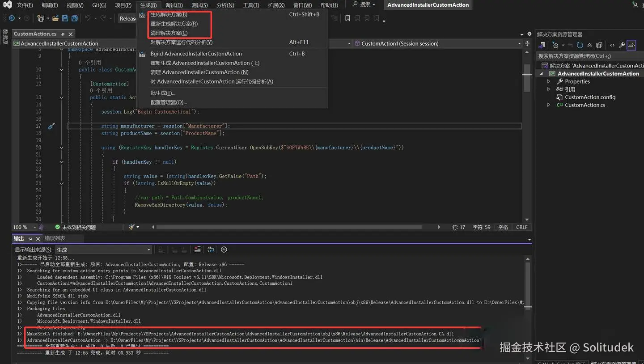The image size is (644, 364).
Task: Open 配置管理器(O)... from the menu
Action: tap(169, 102)
